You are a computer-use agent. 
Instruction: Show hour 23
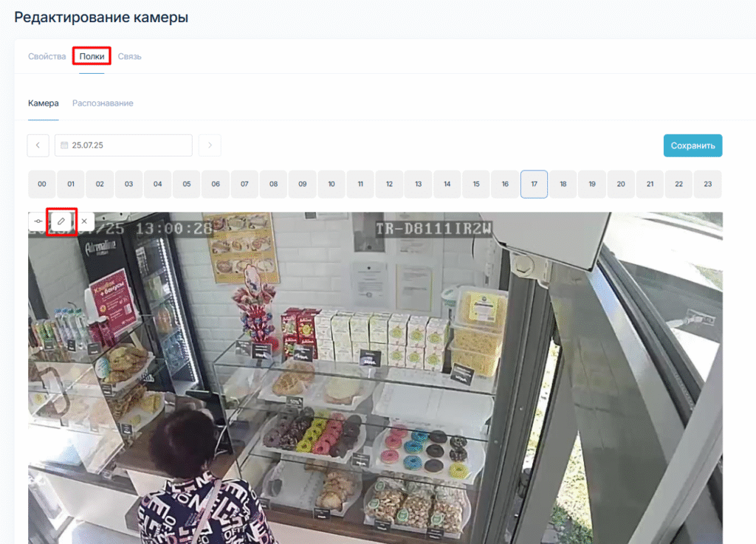click(x=708, y=184)
